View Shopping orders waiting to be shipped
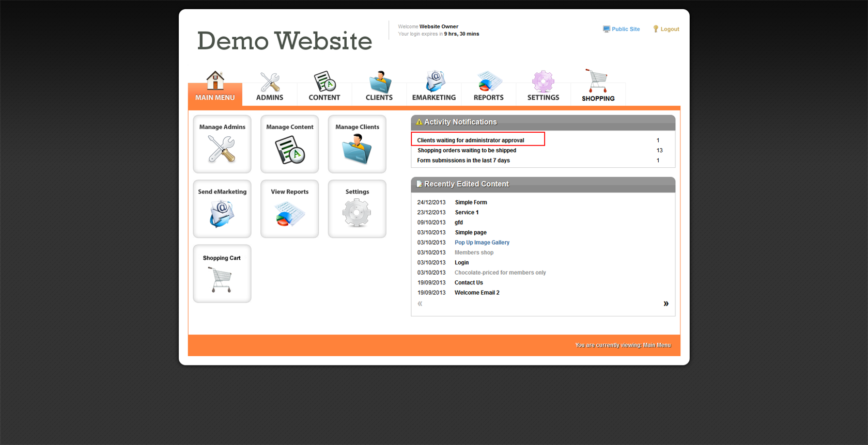This screenshot has height=445, width=868. [467, 151]
